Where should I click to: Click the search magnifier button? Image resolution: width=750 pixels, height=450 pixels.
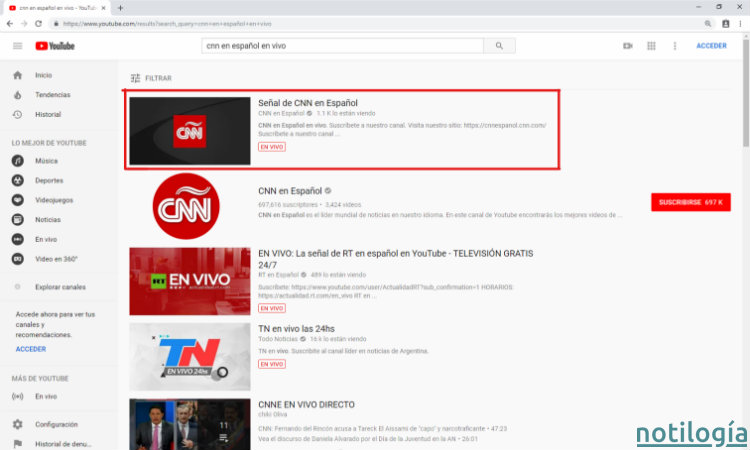tap(499, 46)
